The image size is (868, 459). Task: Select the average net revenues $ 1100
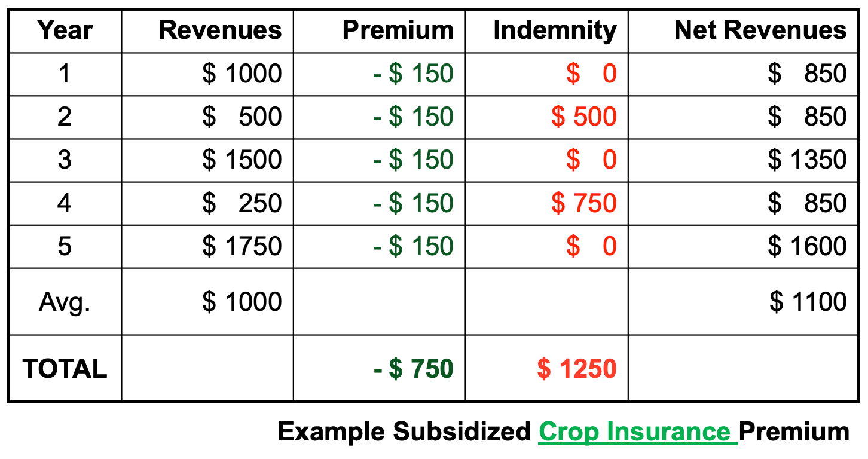coord(808,302)
